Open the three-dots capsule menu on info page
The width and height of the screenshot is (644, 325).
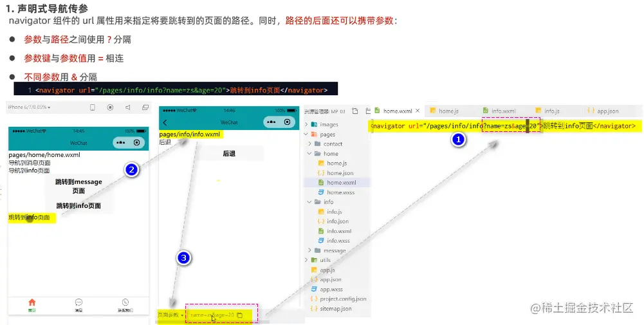[x=271, y=122]
